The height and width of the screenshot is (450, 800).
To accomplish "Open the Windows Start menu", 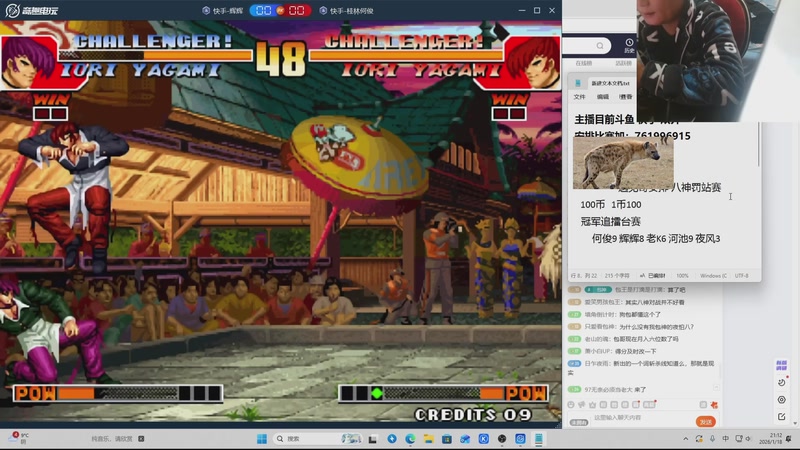I will (262, 439).
